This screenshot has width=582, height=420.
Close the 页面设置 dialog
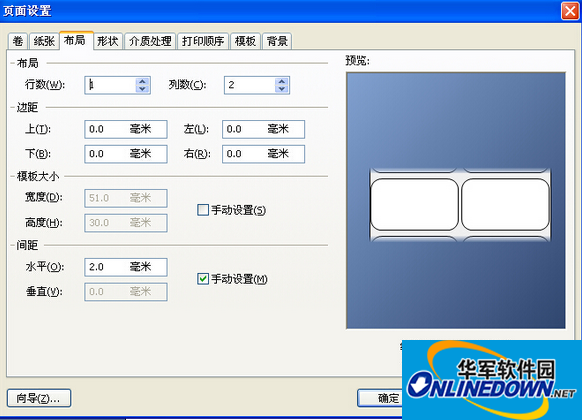(570, 10)
